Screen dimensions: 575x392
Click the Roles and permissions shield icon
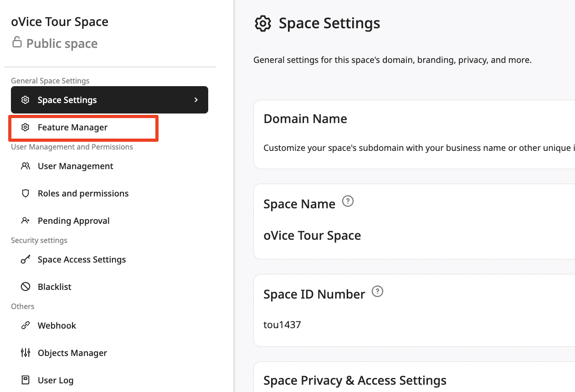pyautogui.click(x=26, y=193)
